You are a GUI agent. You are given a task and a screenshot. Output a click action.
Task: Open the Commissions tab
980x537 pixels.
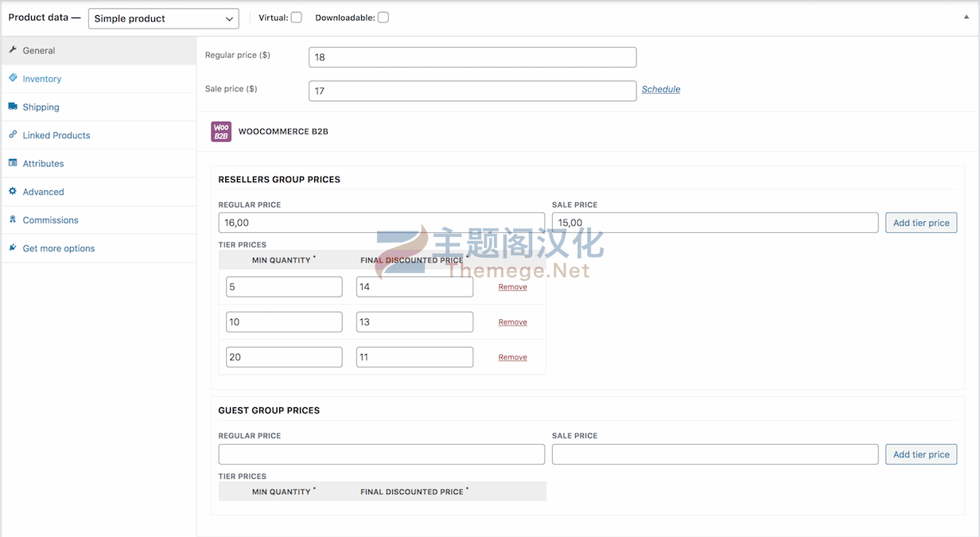coord(99,220)
